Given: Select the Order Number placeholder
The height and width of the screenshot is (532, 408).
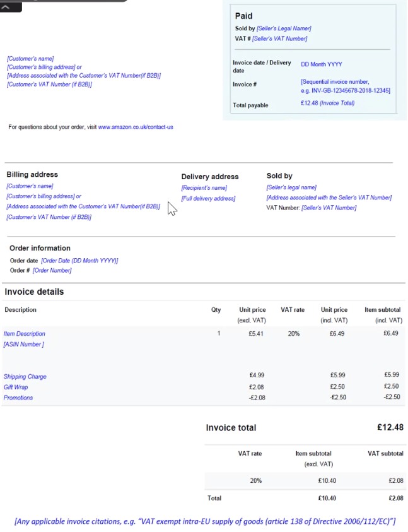Looking at the screenshot, I should 52,271.
